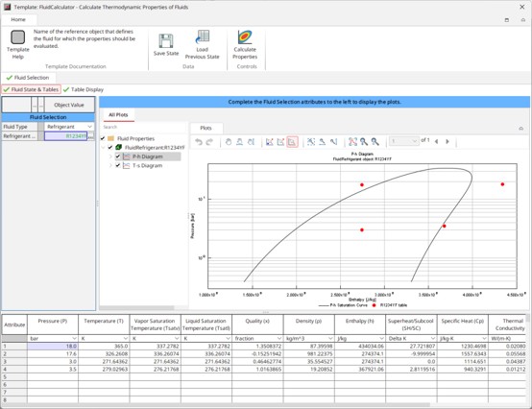
Task: Click the Object Value column header
Action: [69, 105]
